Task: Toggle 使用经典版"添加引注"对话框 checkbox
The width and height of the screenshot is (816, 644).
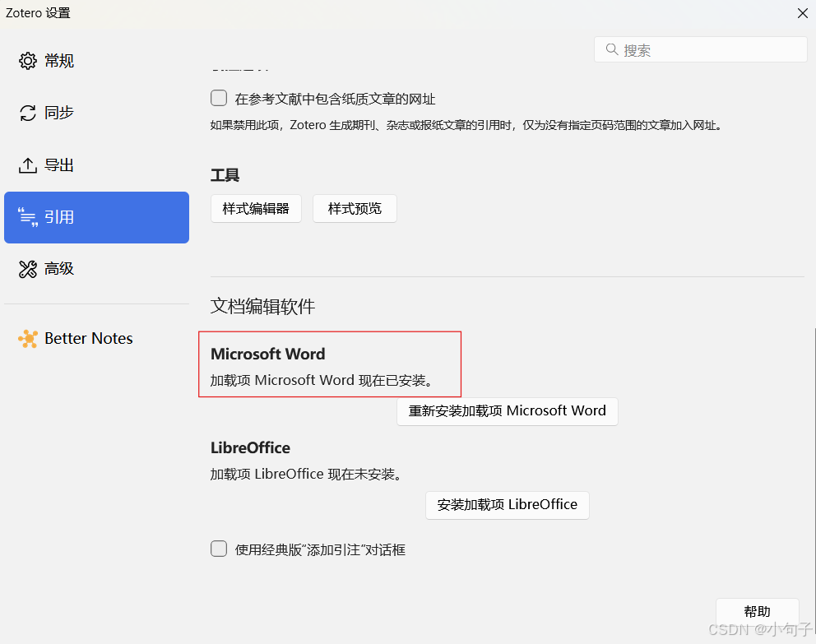Action: [219, 549]
